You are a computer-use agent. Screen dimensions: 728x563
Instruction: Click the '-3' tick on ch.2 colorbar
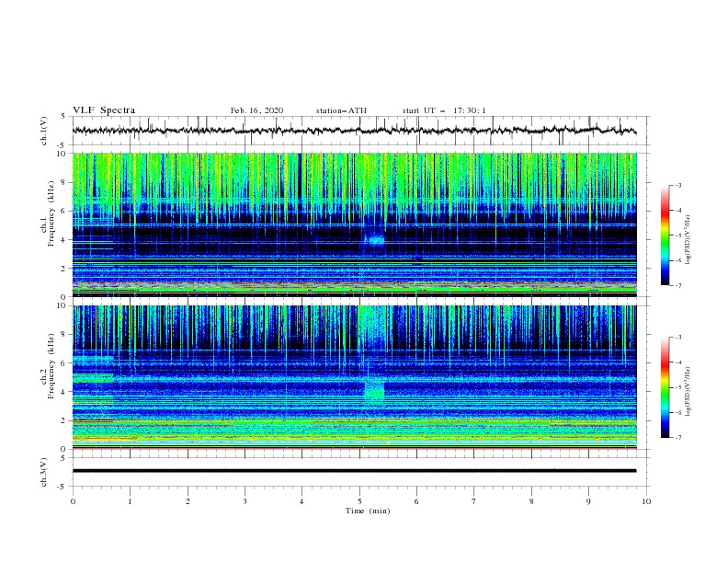tap(678, 338)
